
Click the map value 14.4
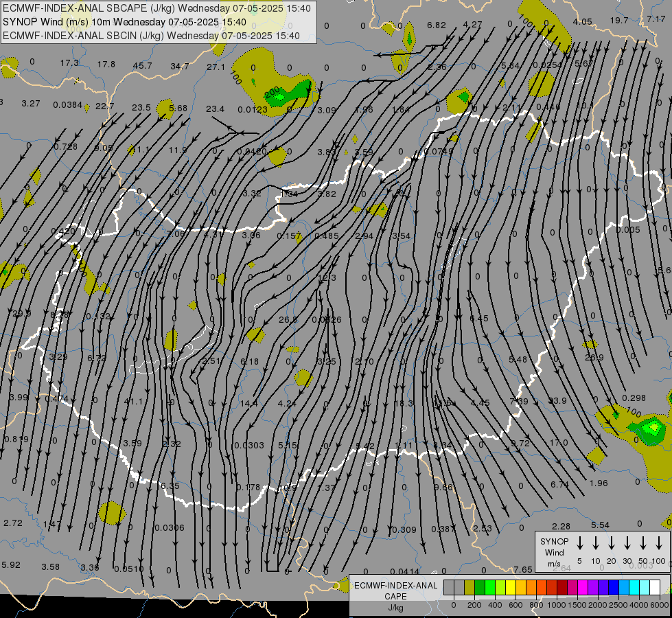pos(249,404)
